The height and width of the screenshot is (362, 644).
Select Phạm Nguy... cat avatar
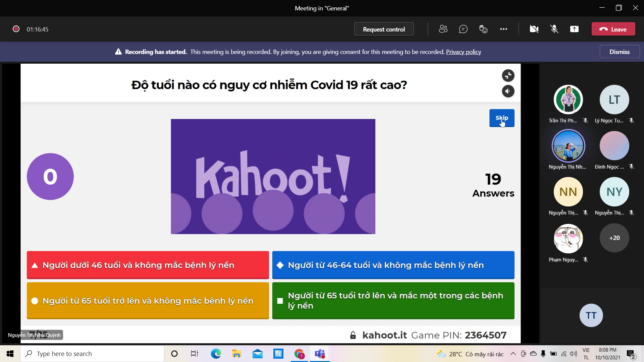click(568, 238)
